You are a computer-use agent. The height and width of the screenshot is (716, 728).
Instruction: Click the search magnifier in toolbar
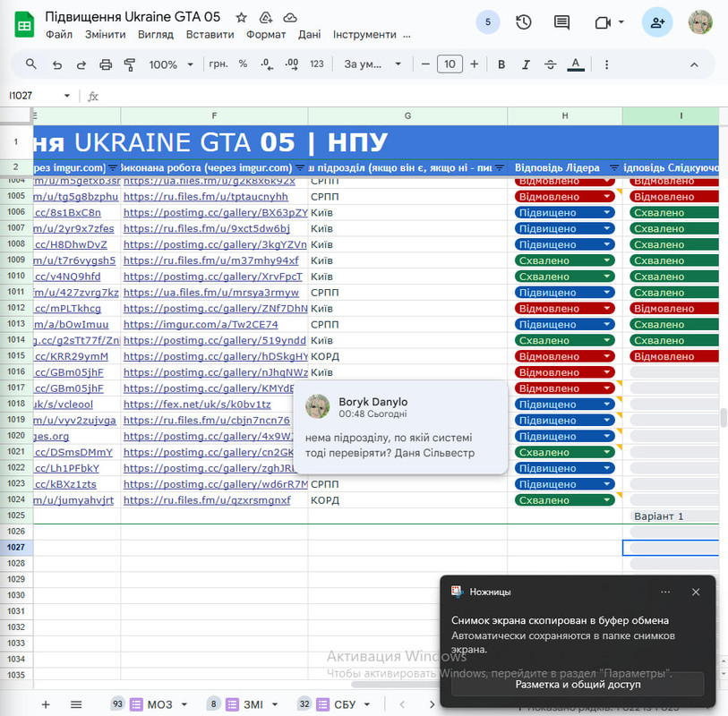coord(31,64)
